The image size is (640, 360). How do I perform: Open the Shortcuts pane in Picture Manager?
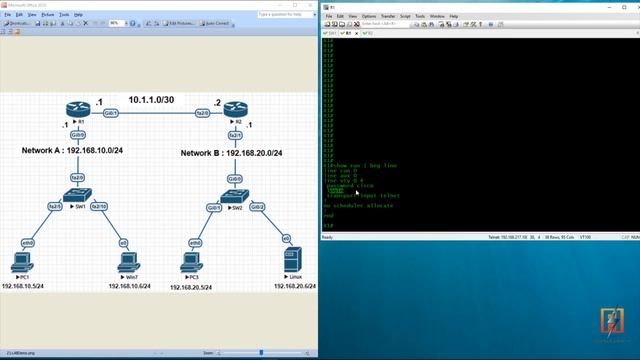[17, 23]
